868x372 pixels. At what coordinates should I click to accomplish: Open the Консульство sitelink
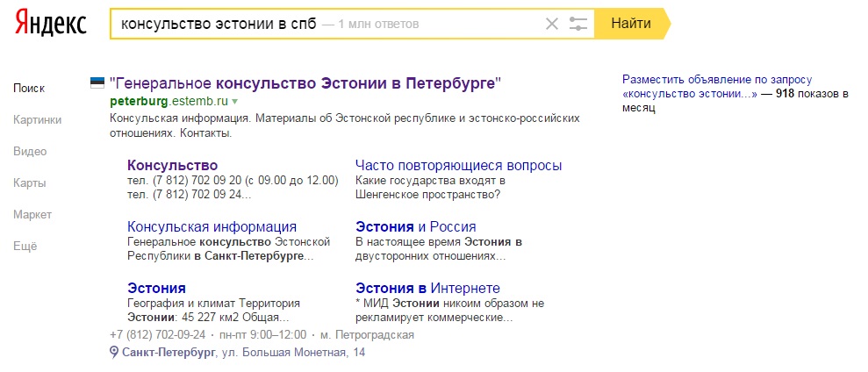click(173, 166)
